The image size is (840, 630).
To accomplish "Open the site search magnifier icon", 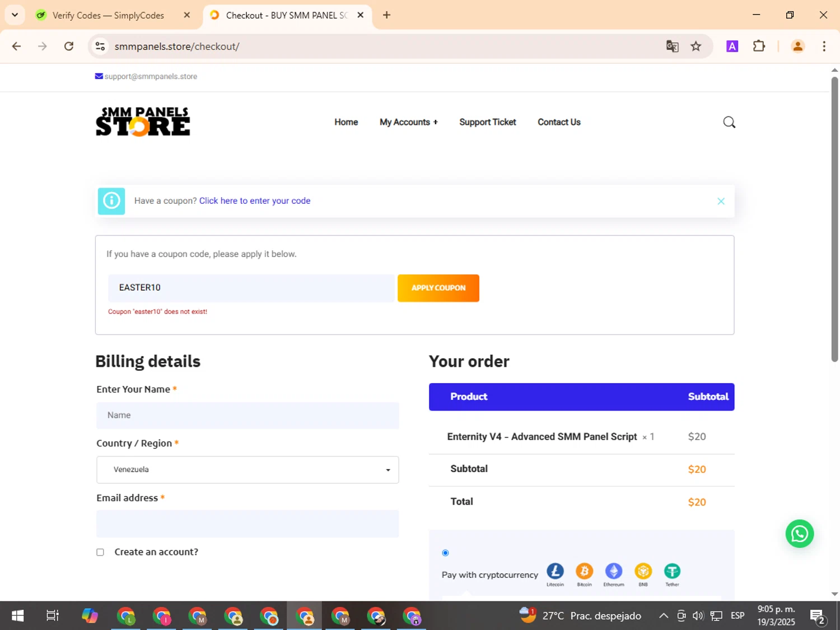I will [729, 122].
